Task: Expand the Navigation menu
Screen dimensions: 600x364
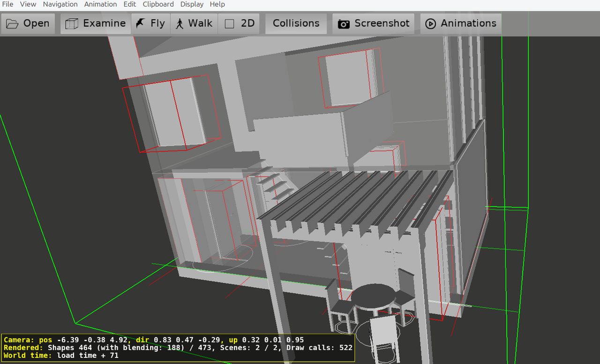Action: point(60,4)
